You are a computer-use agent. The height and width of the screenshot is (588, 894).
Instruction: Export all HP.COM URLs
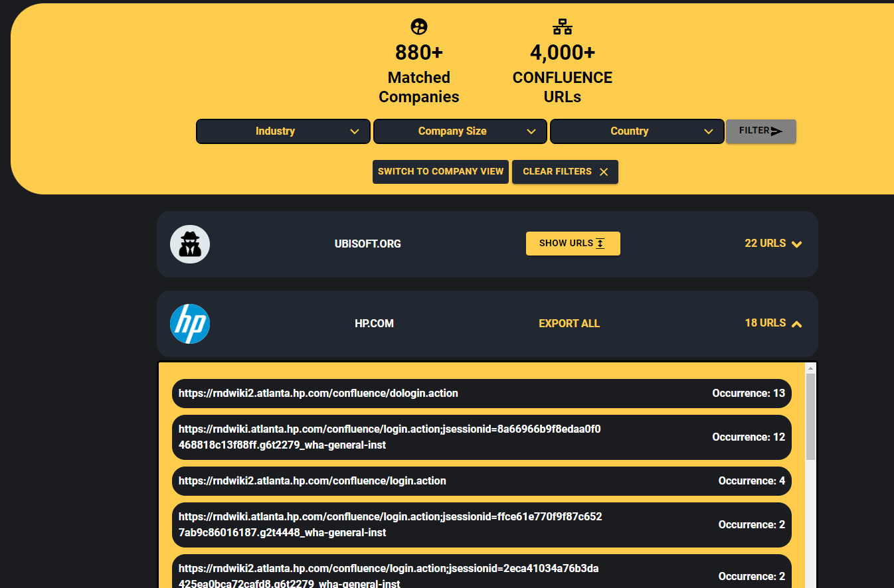pos(569,323)
